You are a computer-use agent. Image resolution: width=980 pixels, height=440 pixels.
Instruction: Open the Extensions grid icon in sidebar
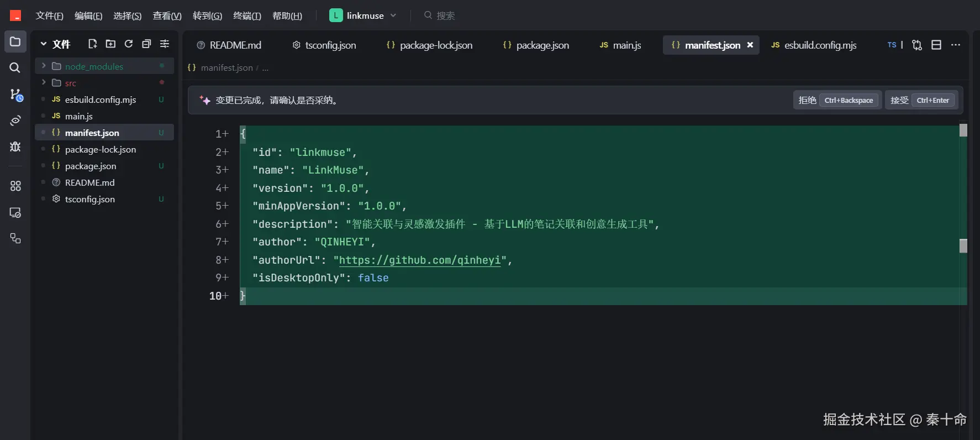(x=15, y=186)
